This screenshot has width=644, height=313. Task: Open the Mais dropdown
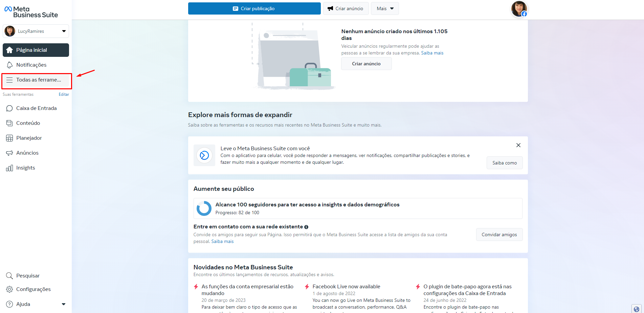pos(385,8)
